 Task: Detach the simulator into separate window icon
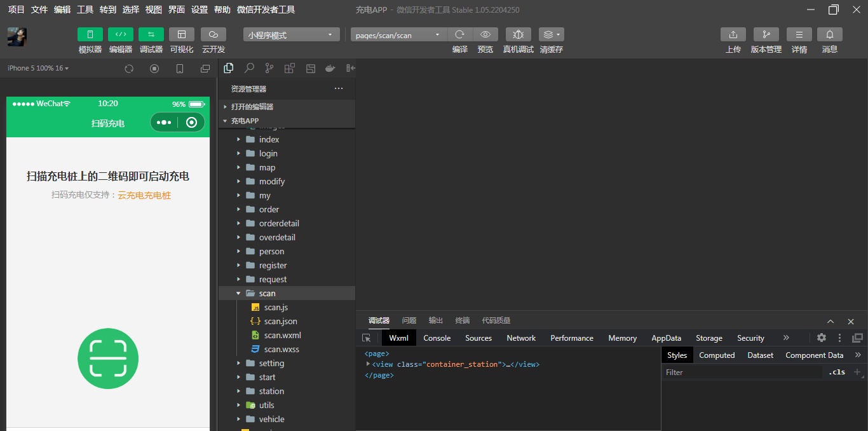tap(205, 69)
